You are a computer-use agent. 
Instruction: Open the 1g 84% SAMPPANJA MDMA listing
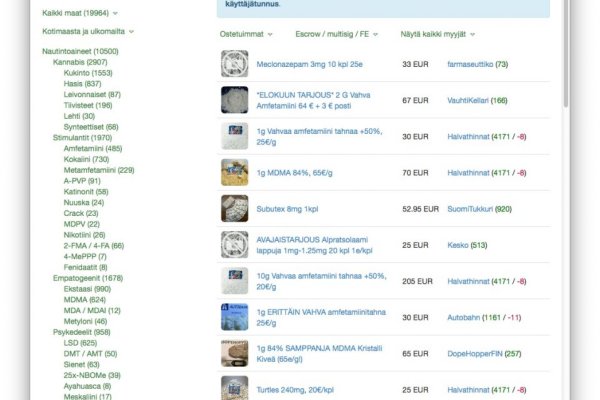click(x=319, y=354)
